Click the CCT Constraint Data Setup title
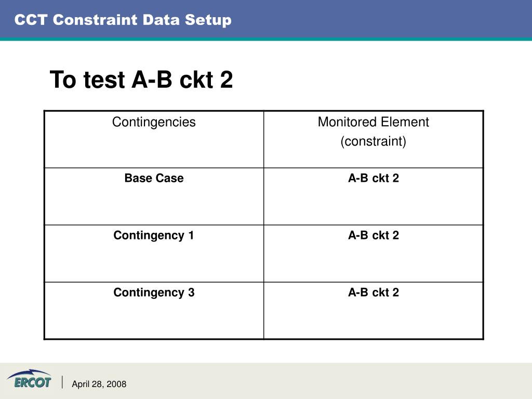The width and height of the screenshot is (532, 399). pyautogui.click(x=123, y=20)
